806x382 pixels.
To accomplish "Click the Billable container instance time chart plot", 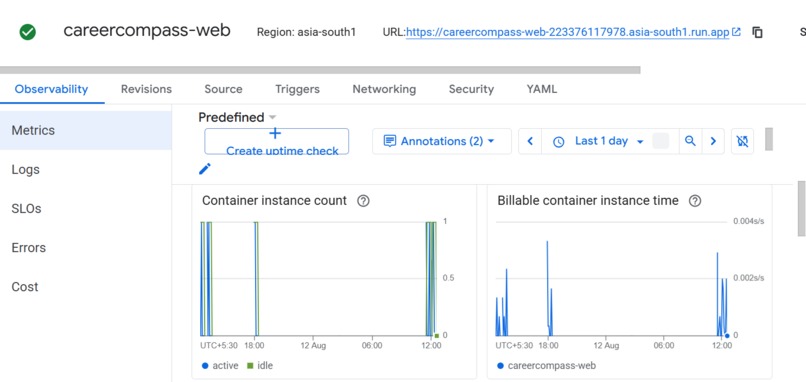I will tap(612, 279).
